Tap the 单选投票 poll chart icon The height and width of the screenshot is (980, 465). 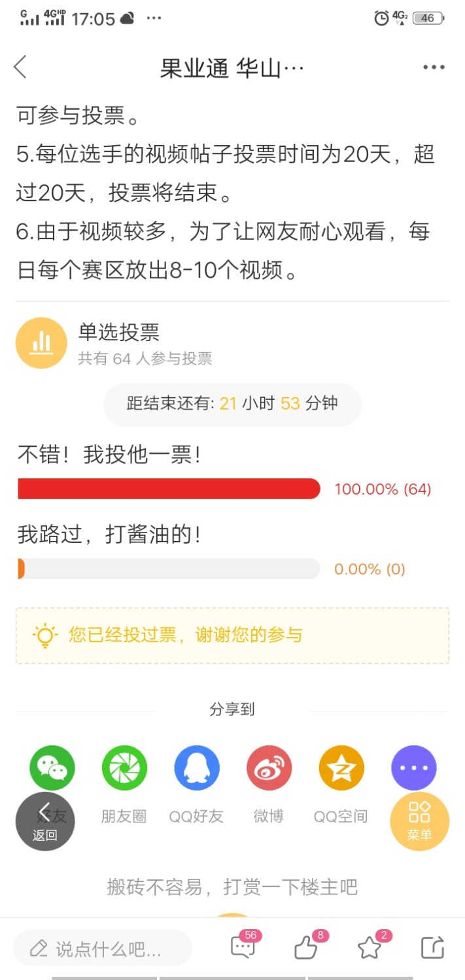41,343
